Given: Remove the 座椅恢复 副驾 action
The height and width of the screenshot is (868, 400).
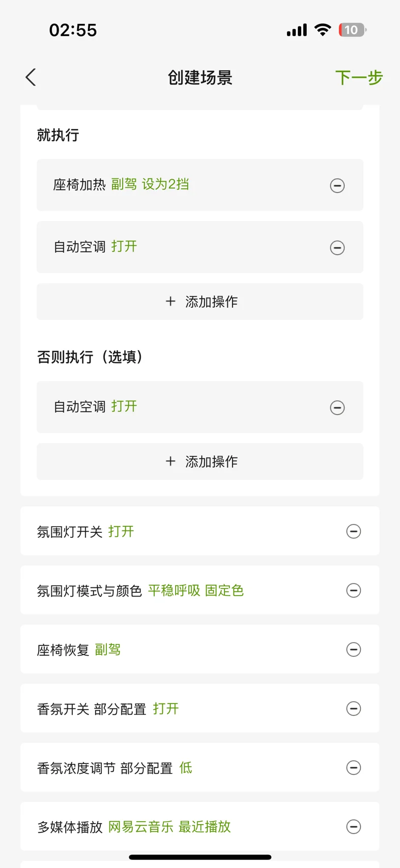Looking at the screenshot, I should point(354,649).
